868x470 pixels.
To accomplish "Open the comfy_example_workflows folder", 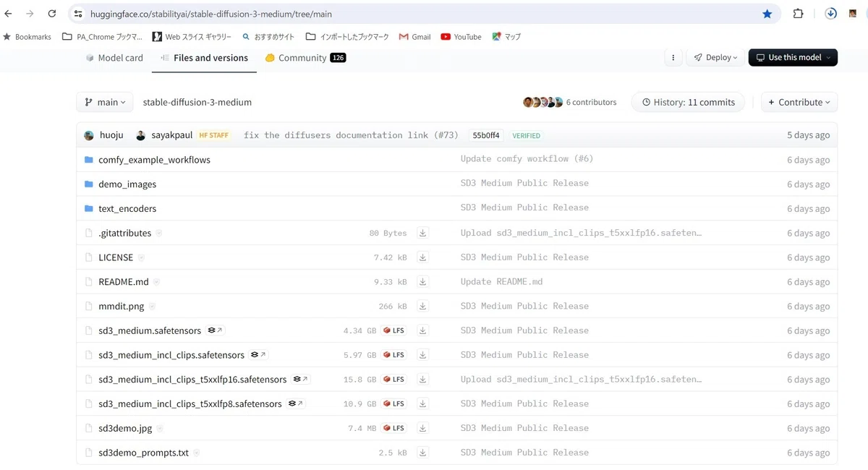I will click(x=154, y=160).
